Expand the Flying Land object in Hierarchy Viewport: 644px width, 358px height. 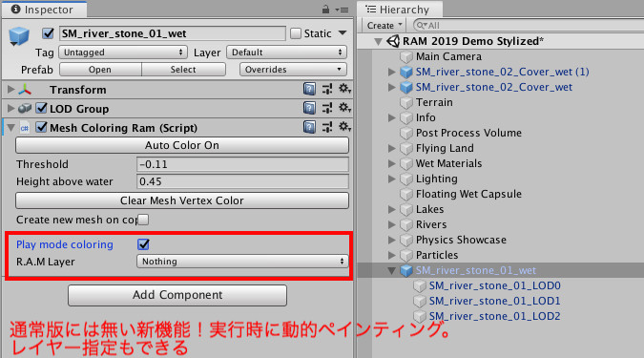392,148
